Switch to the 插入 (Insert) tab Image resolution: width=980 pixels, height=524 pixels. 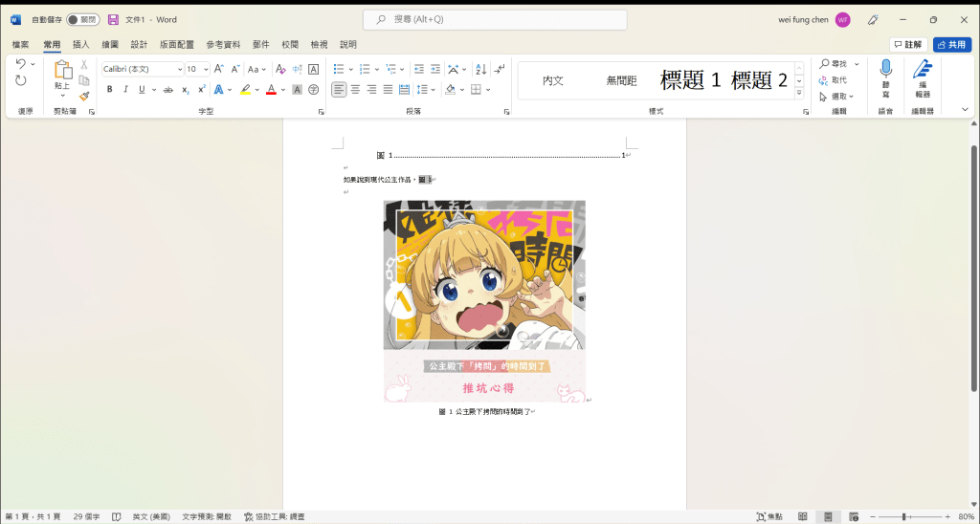[x=81, y=44]
